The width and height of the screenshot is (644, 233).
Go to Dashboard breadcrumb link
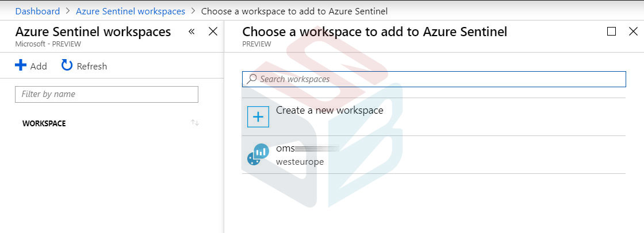(37, 11)
